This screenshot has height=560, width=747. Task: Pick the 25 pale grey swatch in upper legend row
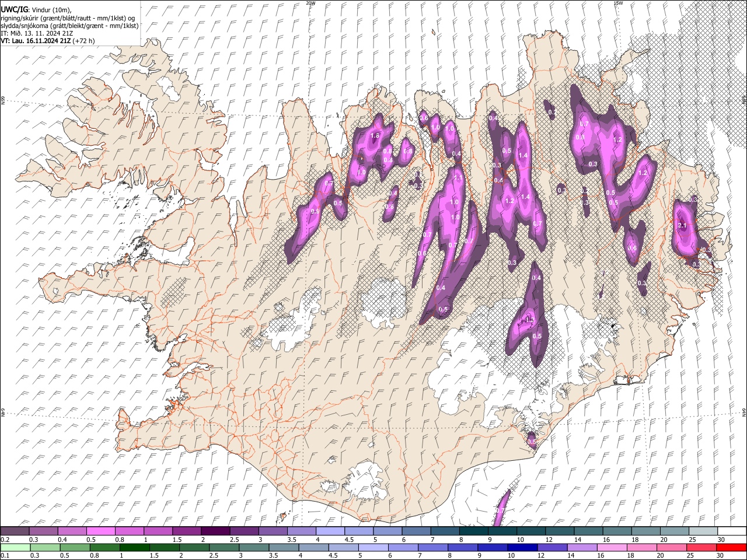(703, 531)
